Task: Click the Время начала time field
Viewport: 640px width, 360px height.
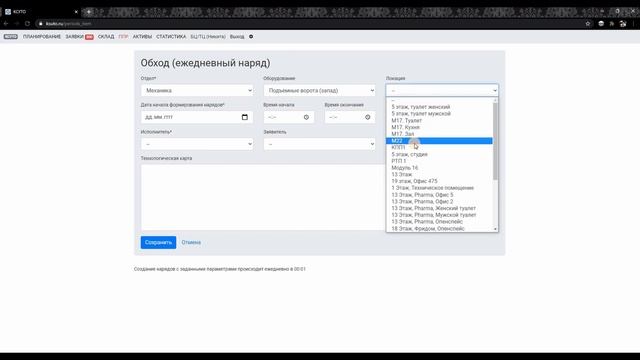Action: point(289,117)
